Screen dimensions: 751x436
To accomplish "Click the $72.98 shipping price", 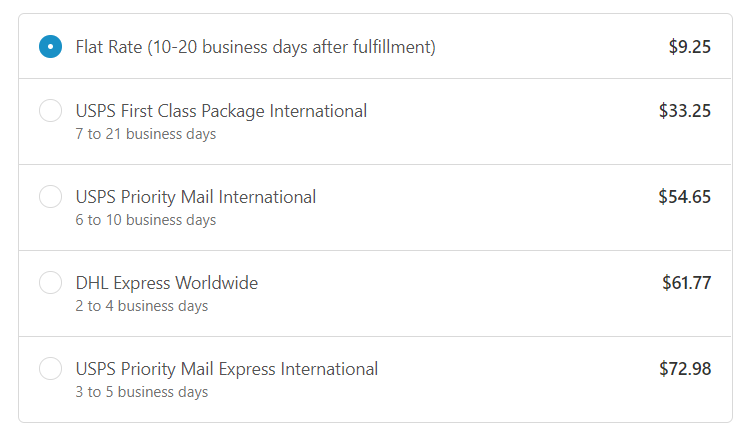I will click(685, 369).
